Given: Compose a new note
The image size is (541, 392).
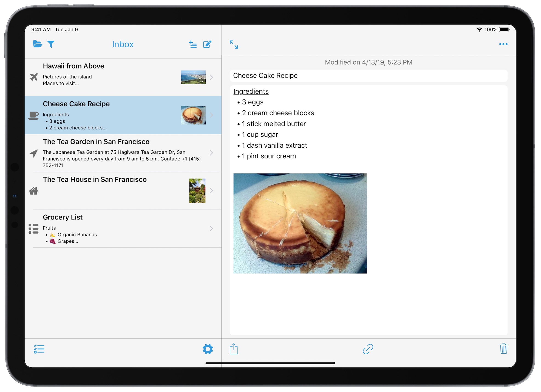Looking at the screenshot, I should click(207, 44).
